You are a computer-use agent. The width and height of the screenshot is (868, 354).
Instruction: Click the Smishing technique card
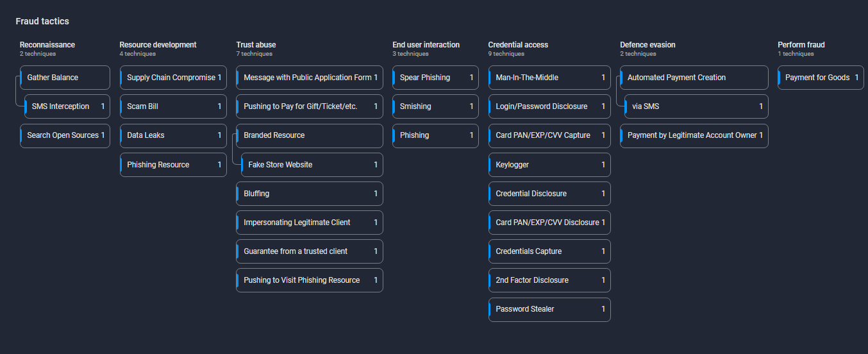coord(435,106)
